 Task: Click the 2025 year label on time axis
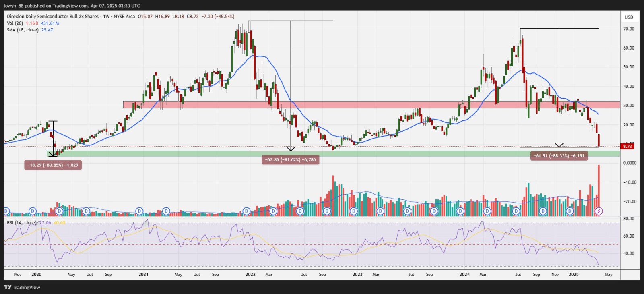click(x=574, y=275)
